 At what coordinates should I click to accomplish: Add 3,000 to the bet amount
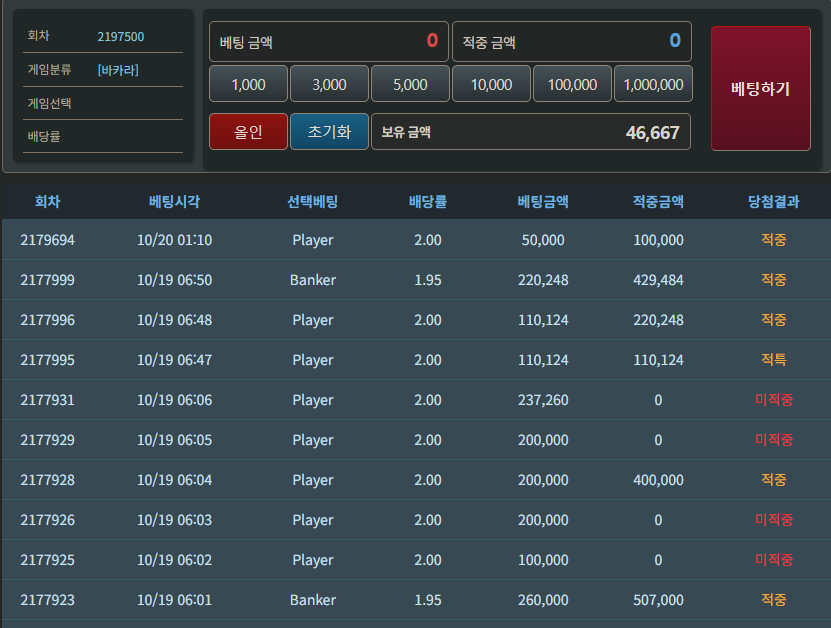pyautogui.click(x=329, y=84)
